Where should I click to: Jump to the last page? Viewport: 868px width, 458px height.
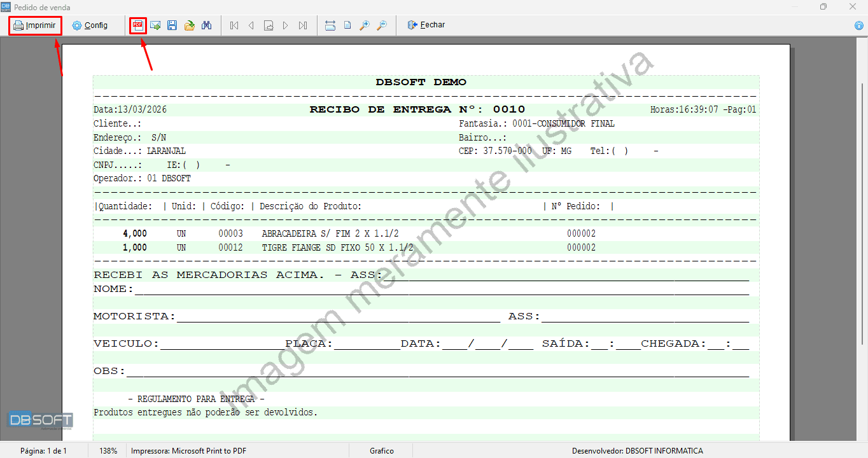point(303,25)
